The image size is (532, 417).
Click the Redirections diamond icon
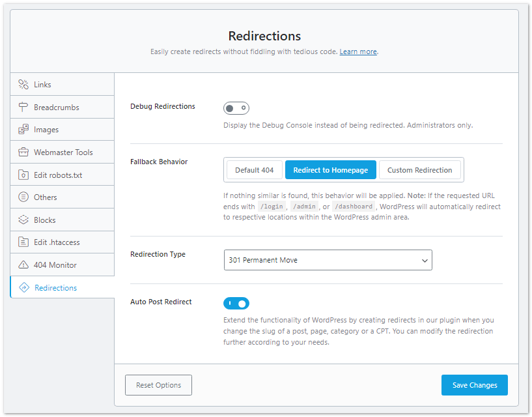pyautogui.click(x=23, y=287)
